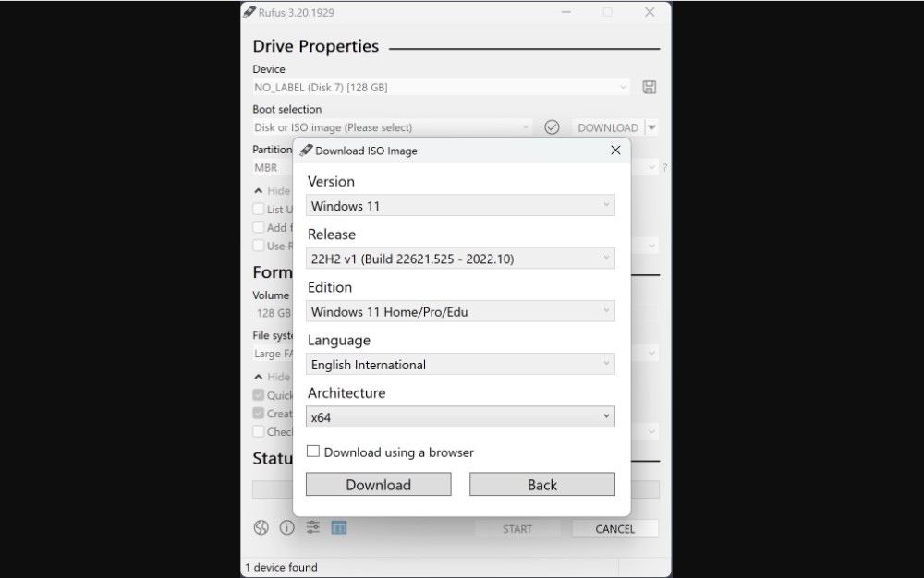The width and height of the screenshot is (924, 578).
Task: Open Rufus settings via the sliders icon
Action: 312,527
